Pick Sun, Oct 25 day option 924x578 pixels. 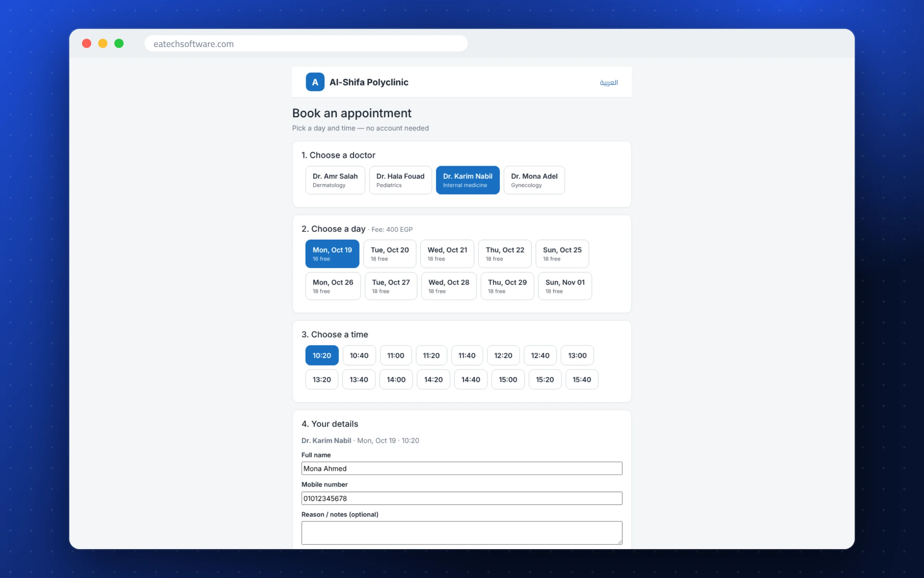click(x=562, y=254)
